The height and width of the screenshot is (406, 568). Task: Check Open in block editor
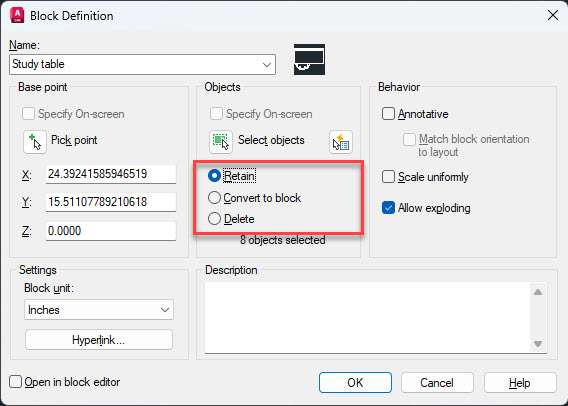(x=15, y=382)
